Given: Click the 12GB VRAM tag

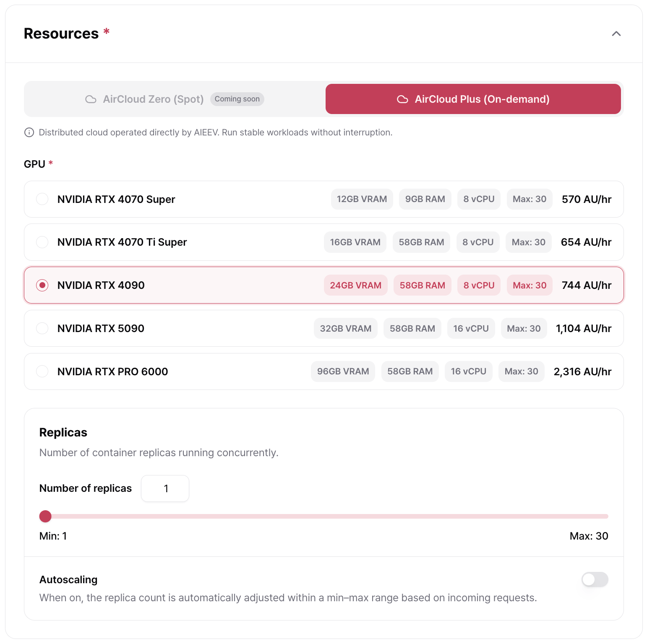Looking at the screenshot, I should tap(362, 199).
